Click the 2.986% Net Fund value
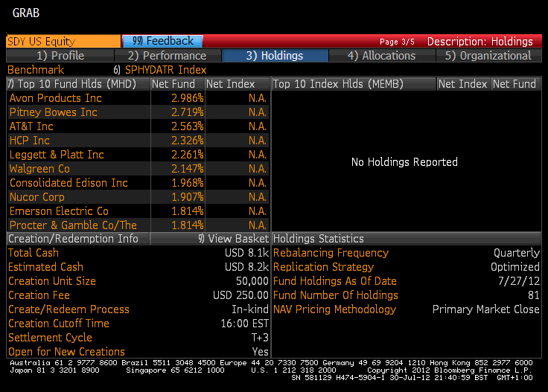Image resolution: width=548 pixels, height=392 pixels. tap(188, 98)
